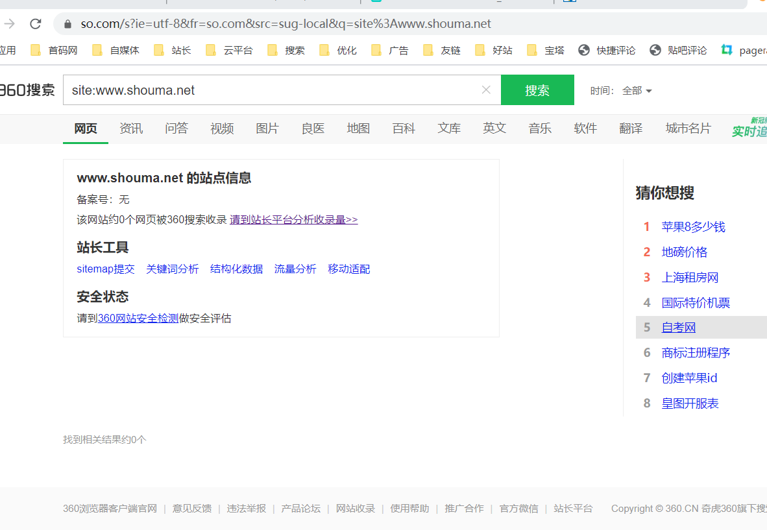Search suggestion 地磅价格
Image resolution: width=767 pixels, height=532 pixels.
[685, 252]
